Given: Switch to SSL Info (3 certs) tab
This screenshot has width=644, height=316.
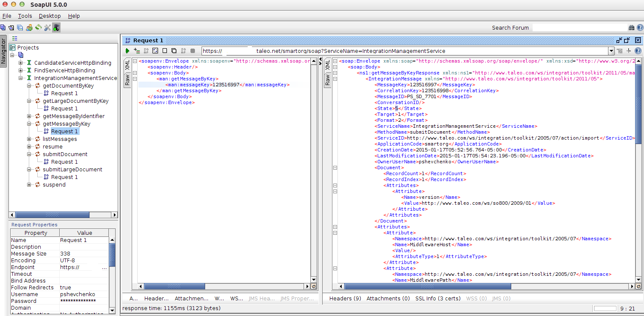Looking at the screenshot, I should (437, 298).
